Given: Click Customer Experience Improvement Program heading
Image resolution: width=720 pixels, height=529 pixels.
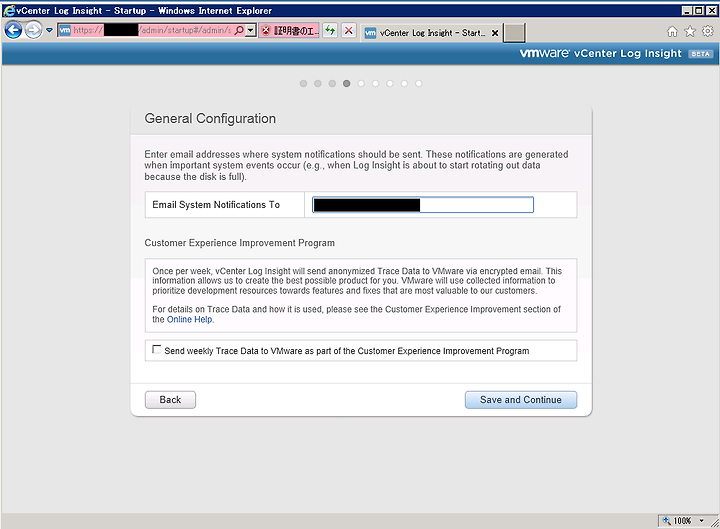Looking at the screenshot, I should tap(240, 243).
